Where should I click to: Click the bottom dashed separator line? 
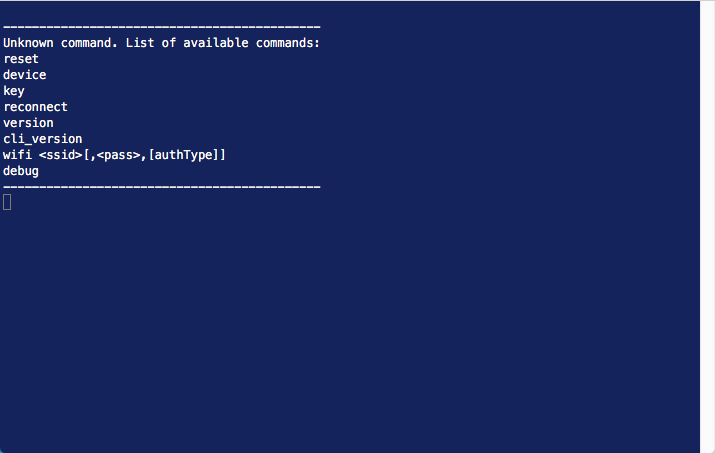coord(162,187)
